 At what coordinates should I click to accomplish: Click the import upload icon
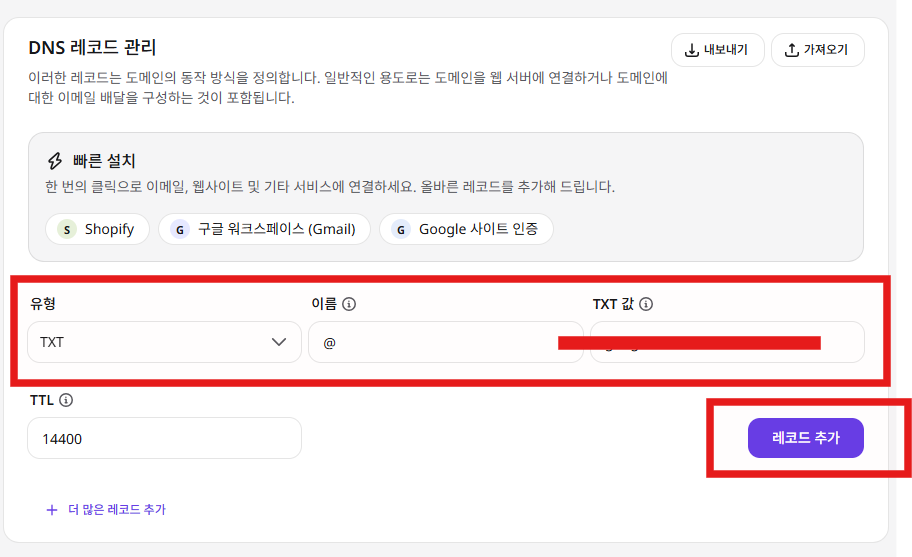click(792, 50)
